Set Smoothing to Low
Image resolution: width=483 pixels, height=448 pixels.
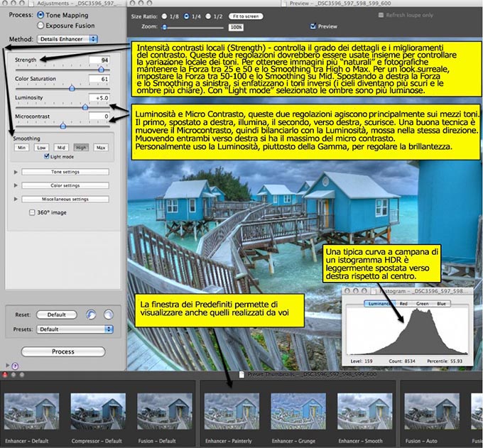[41, 148]
